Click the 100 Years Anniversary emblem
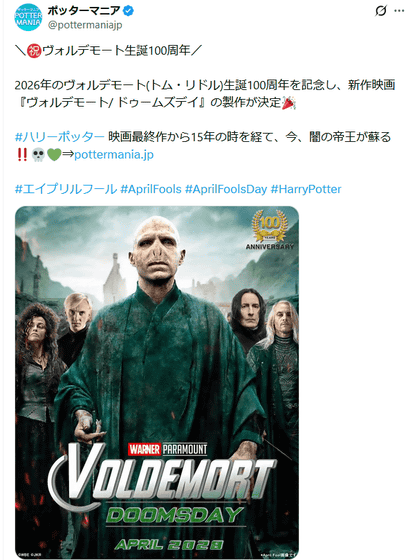The image size is (417, 560). click(x=270, y=230)
